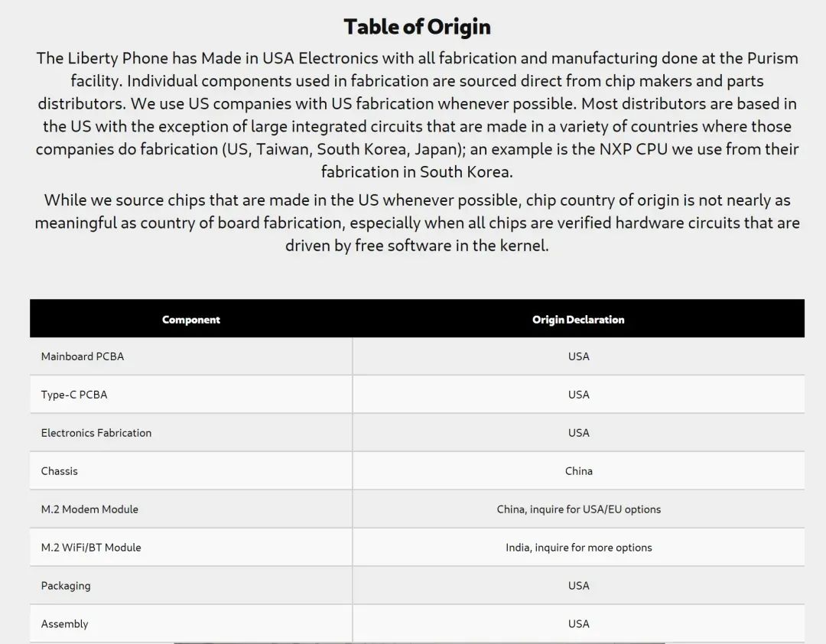Click USA origin for Type-C PCBA
Screen dimensions: 826x644
(x=578, y=395)
